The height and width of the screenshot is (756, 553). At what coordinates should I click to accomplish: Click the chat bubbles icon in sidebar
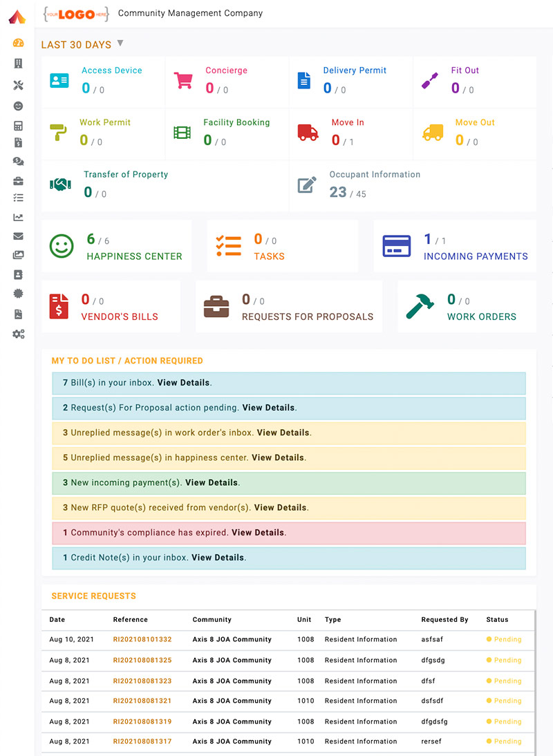(19, 162)
